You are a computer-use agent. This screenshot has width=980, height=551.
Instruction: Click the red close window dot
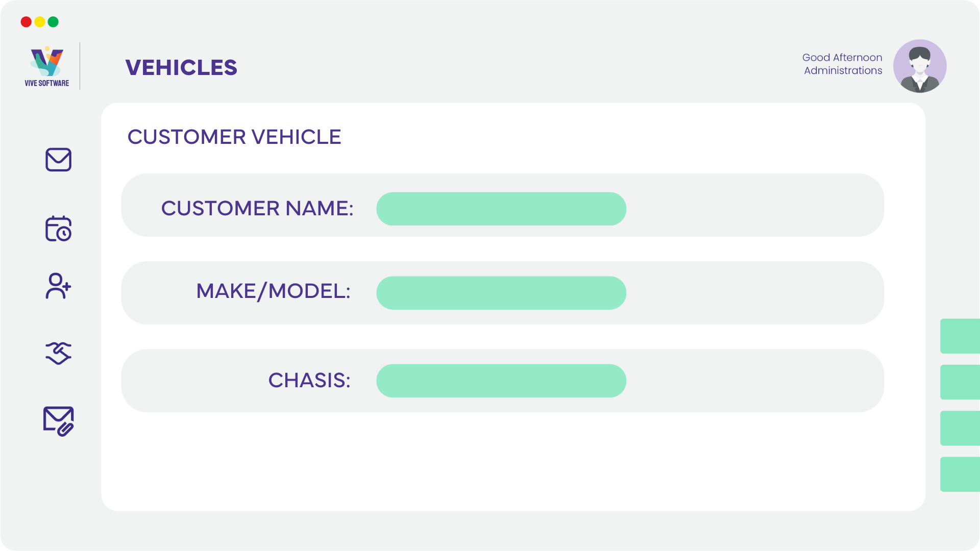(26, 22)
